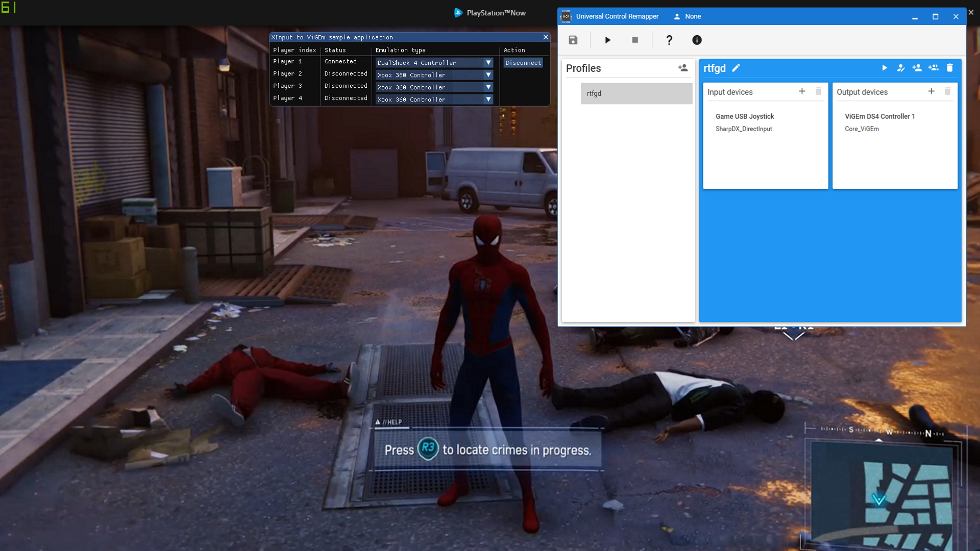Viewport: 980px width, 551px height.
Task: Close the XInput to ViGEm sample application
Action: [546, 37]
